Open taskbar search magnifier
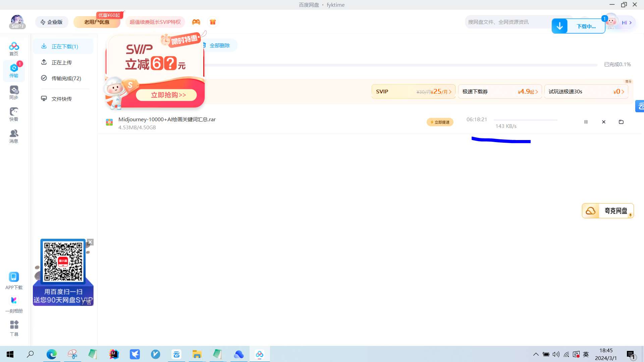This screenshot has height=362, width=644. [x=31, y=354]
